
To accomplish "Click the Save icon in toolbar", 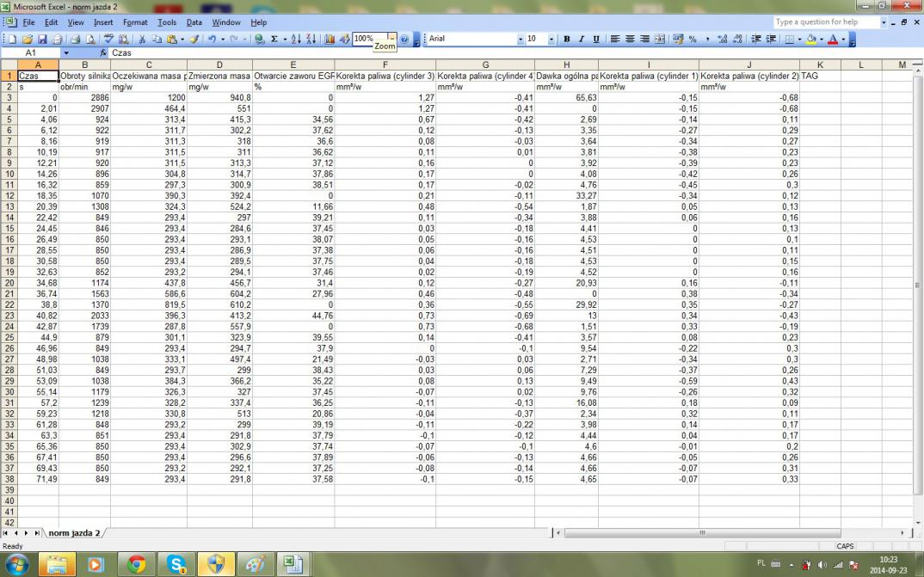I will [x=40, y=40].
